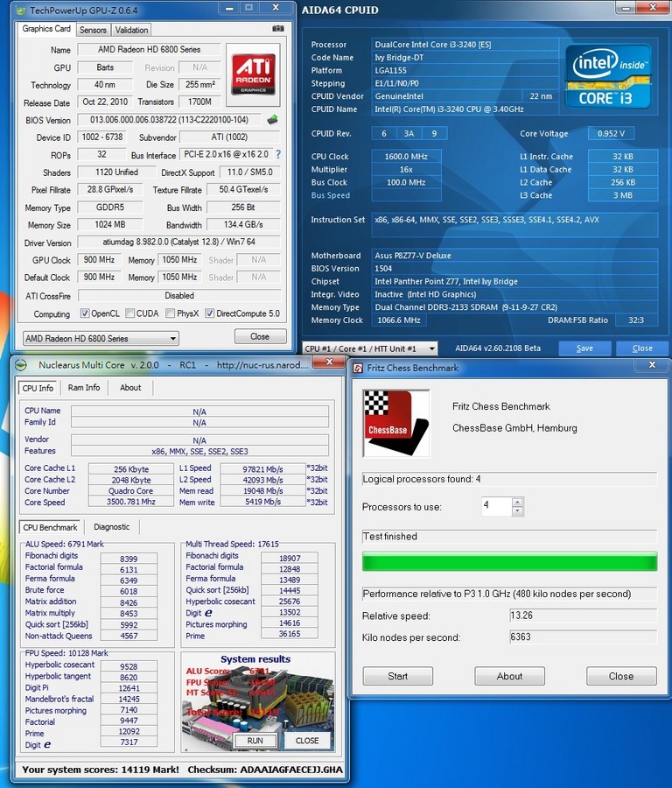Switch to the Diagnostic tab

(111, 527)
